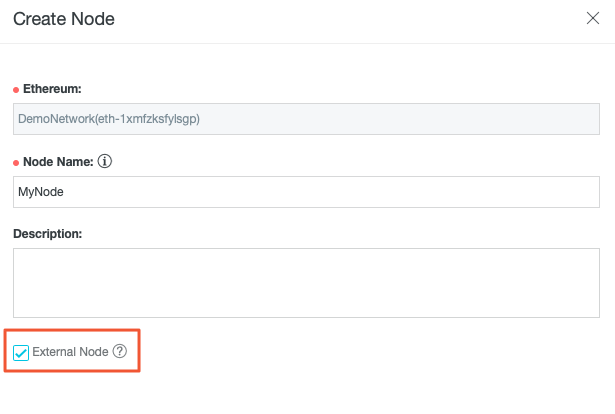Click the External Node label text
Image resolution: width=615 pixels, height=414 pixels.
pos(70,352)
